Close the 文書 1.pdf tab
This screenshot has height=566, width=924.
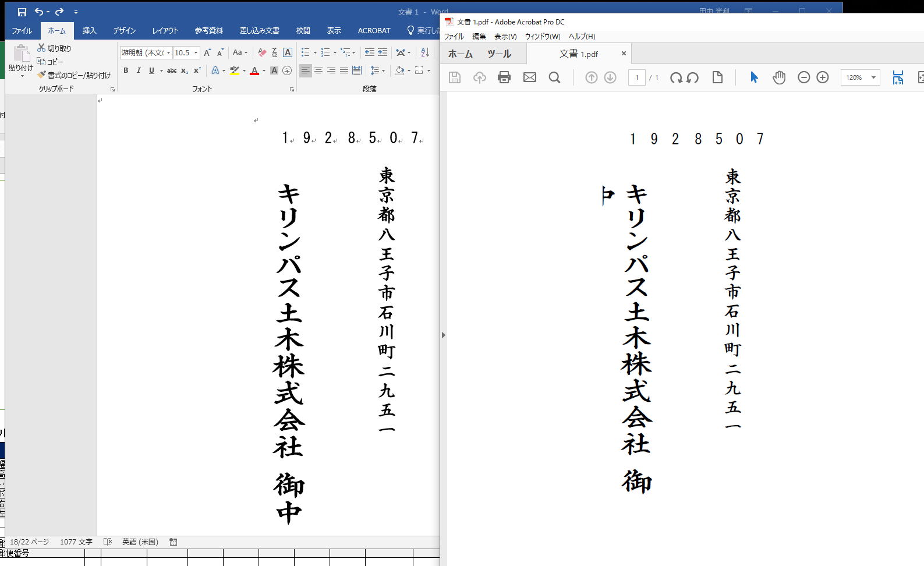click(624, 54)
